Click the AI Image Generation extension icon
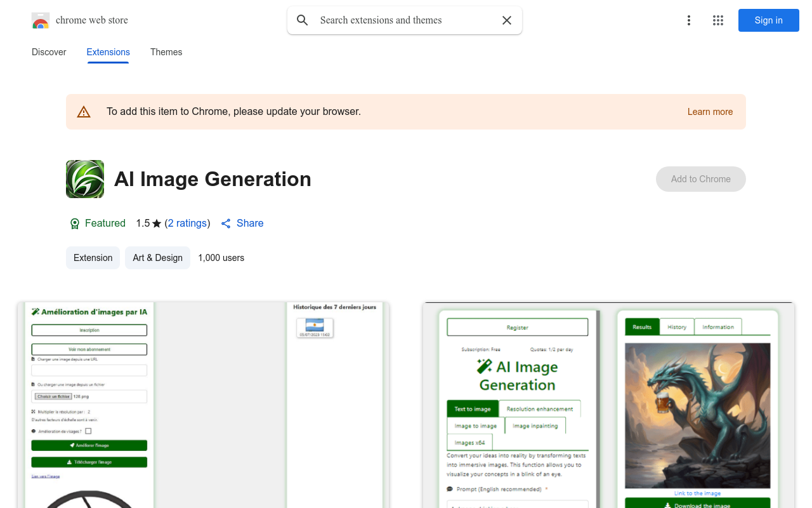Screen dimensions: 812x508 click(x=85, y=179)
